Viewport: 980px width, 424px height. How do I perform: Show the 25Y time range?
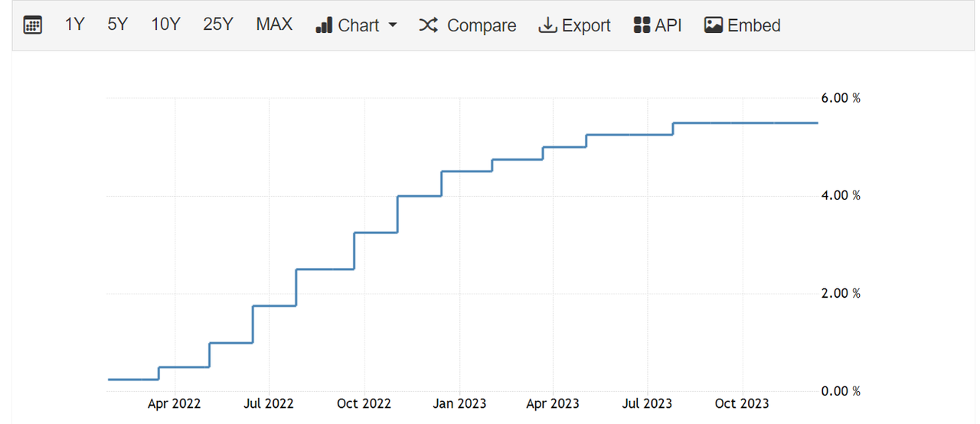pyautogui.click(x=217, y=24)
